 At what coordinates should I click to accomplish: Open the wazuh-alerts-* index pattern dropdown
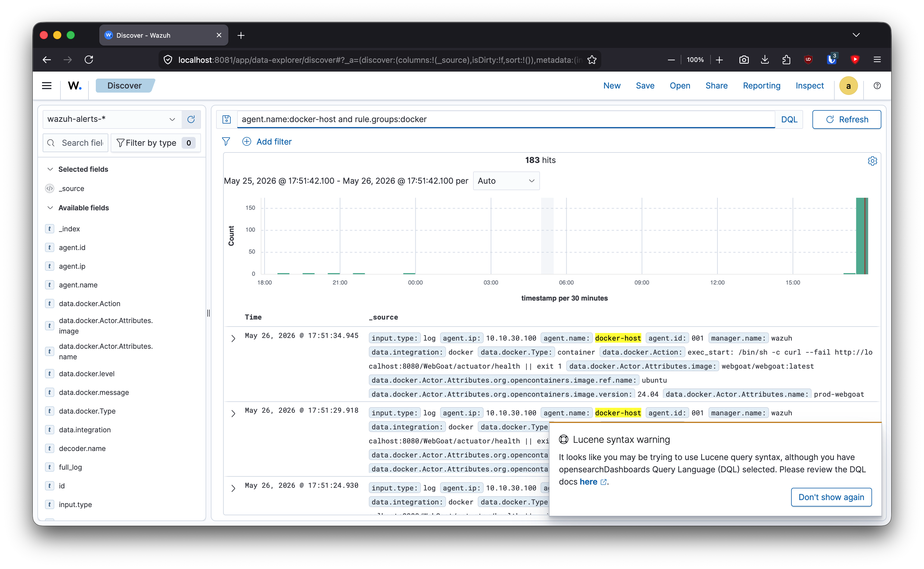point(112,119)
